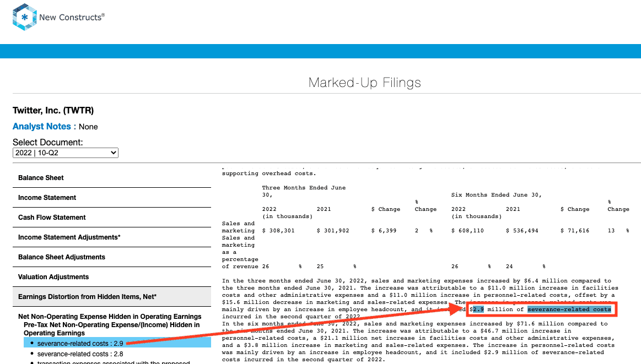
Task: Open the Analyst Notes link
Action: click(x=42, y=127)
